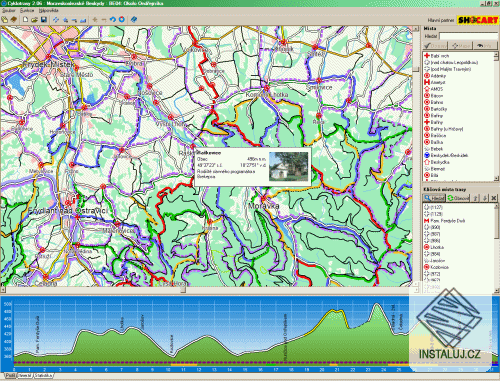The image size is (500, 381).
Task: Click the elevation profile chart toolbar icon
Action: tap(83, 20)
